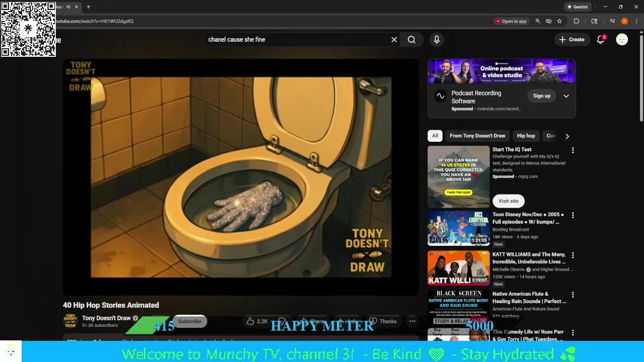This screenshot has height=362, width=644.
Task: Open YouTube account avatar menu
Action: [622, 40]
